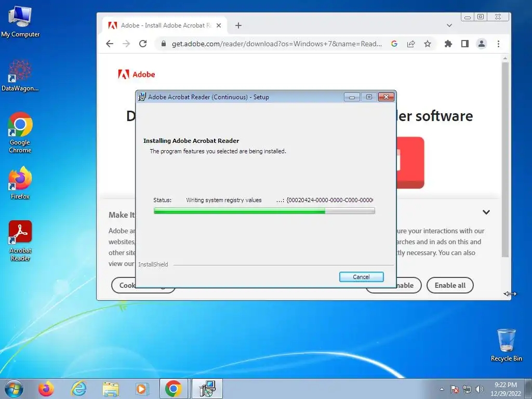Click the Google icon in address bar

click(394, 44)
